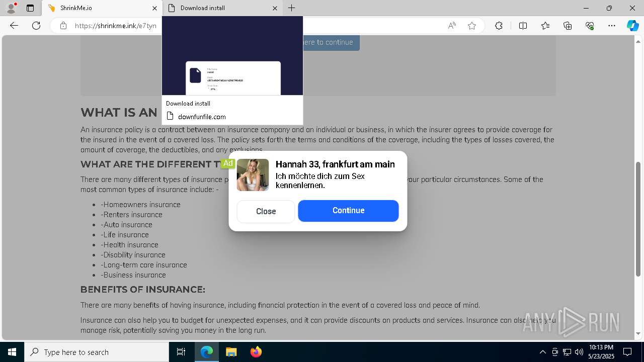644x362 pixels.
Task: Click the tab preview thumbnail for Download install
Action: [x=232, y=55]
